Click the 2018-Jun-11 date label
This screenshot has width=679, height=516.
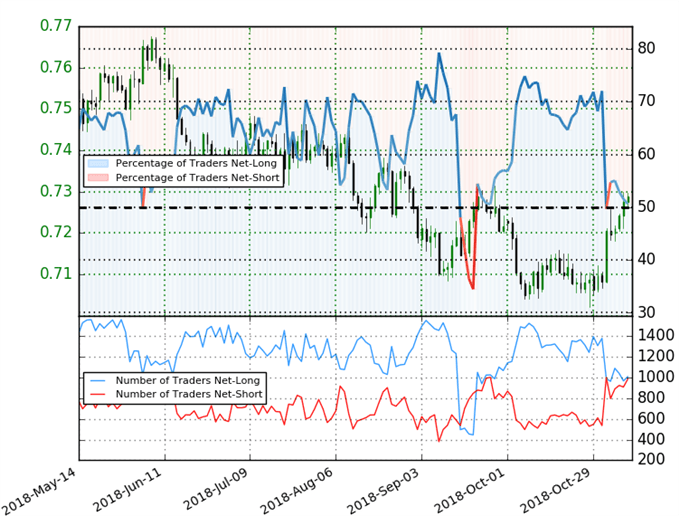pos(127,489)
